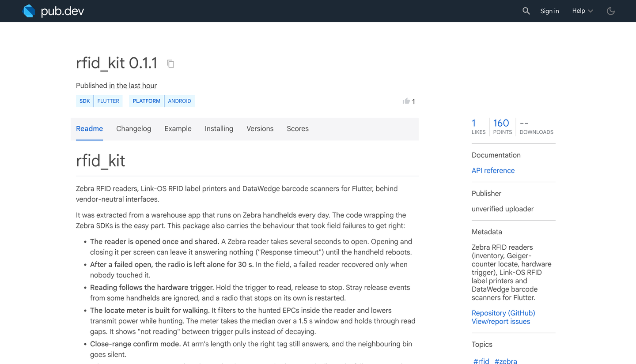This screenshot has height=364, width=636.
Task: Switch to the Readme tab
Action: (89, 129)
